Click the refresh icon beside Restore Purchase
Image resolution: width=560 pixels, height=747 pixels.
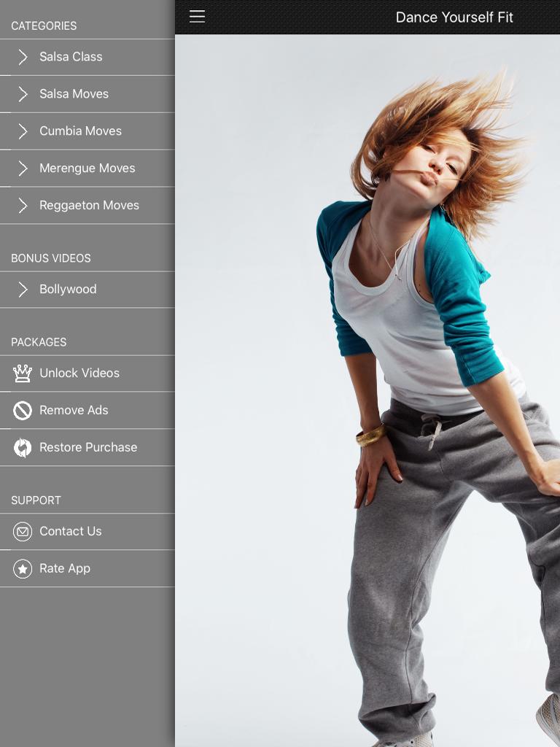pyautogui.click(x=23, y=447)
